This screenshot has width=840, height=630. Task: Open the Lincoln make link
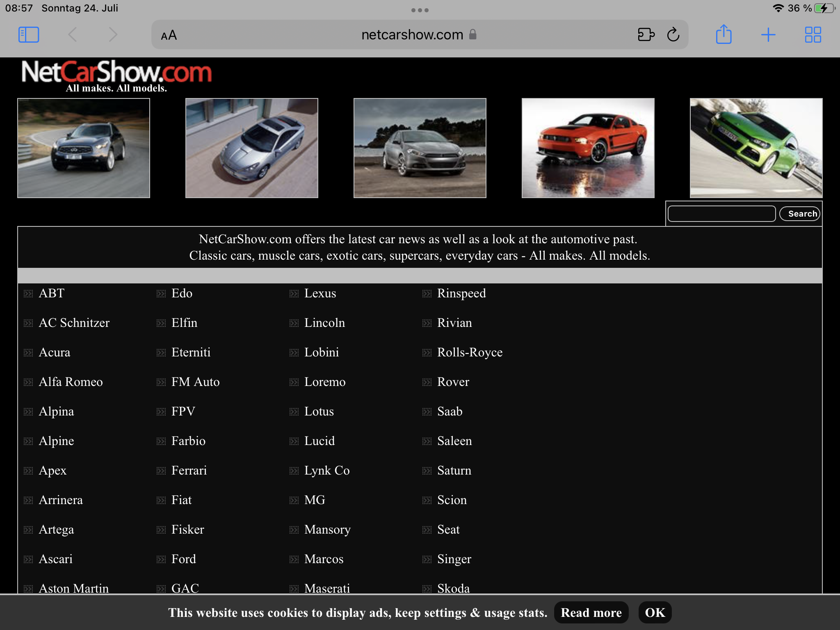click(324, 323)
